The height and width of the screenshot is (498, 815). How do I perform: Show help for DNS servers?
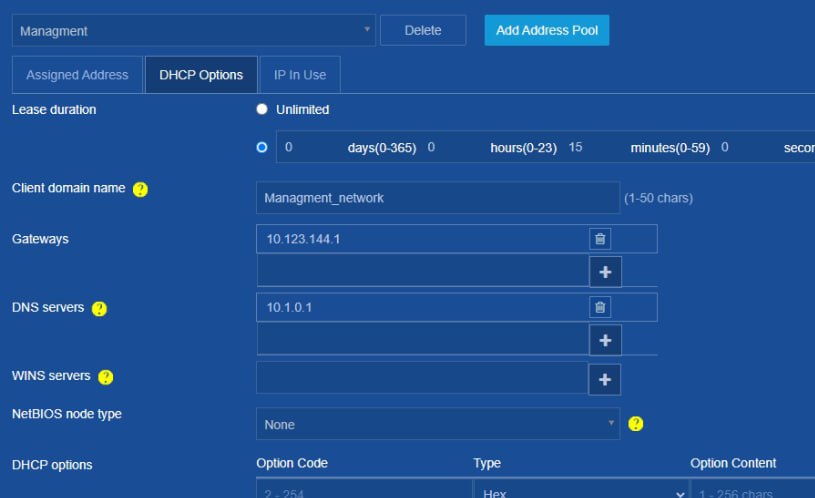point(99,309)
